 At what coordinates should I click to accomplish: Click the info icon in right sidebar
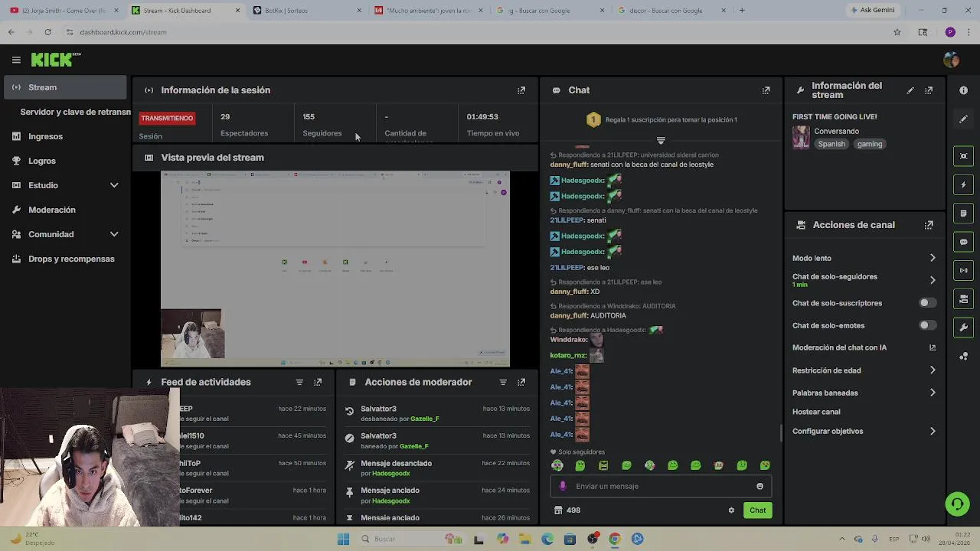pyautogui.click(x=963, y=90)
